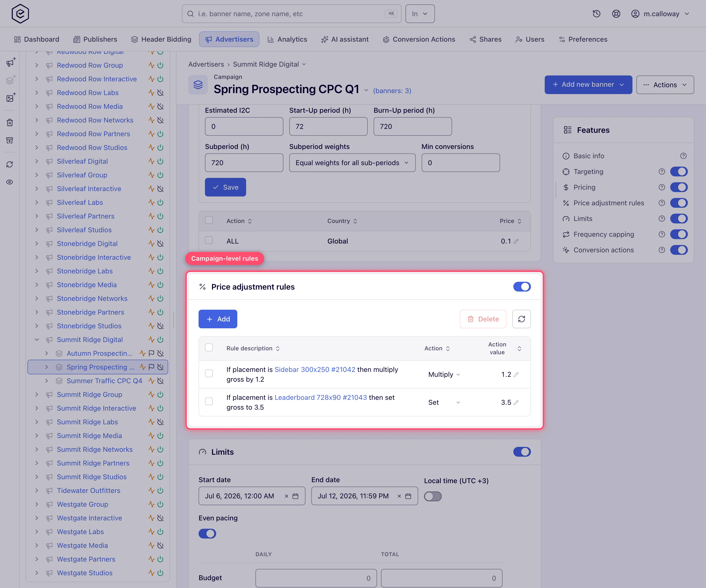This screenshot has height=588, width=706.
Task: Click the refresh icon in left sidebar
Action: 10,164
